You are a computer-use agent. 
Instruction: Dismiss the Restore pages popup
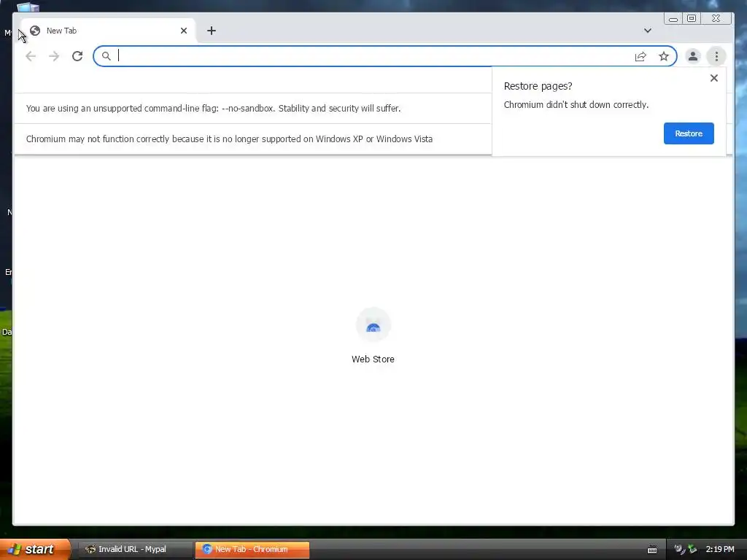(713, 78)
